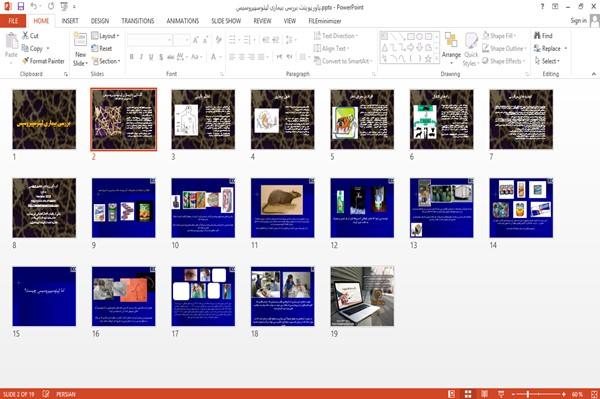
Task: Switch to Slide Sorter view in the status bar
Action: click(x=468, y=394)
